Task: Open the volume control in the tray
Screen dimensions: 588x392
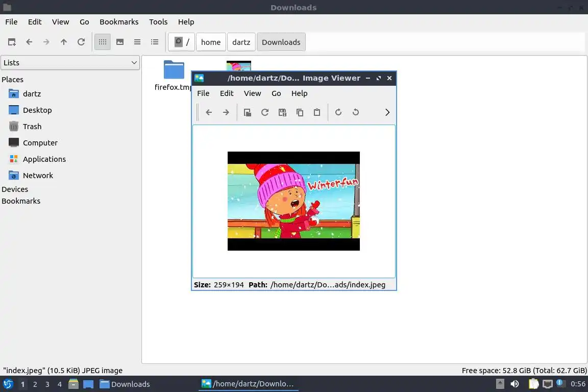Action: pyautogui.click(x=514, y=384)
